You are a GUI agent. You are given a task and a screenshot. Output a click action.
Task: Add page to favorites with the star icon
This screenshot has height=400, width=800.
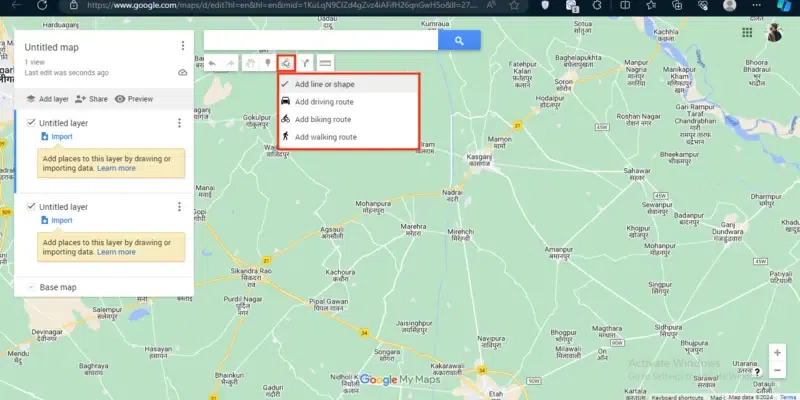[x=514, y=5]
